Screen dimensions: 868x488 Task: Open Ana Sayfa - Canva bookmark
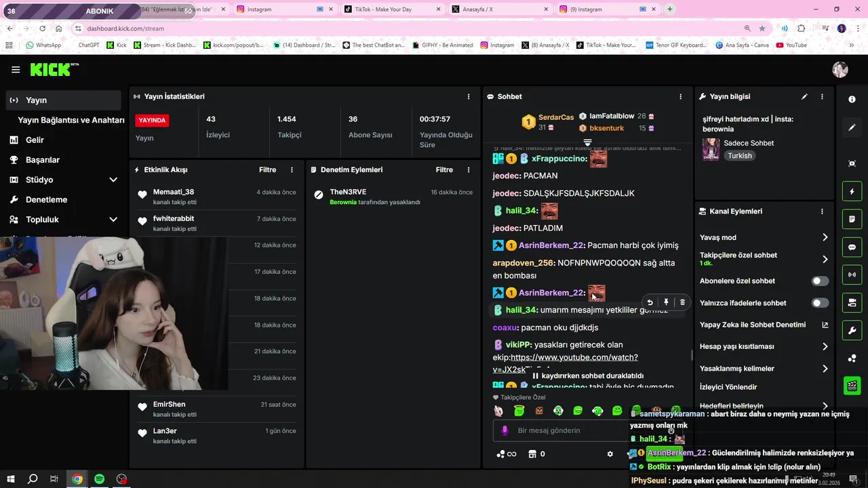point(742,45)
